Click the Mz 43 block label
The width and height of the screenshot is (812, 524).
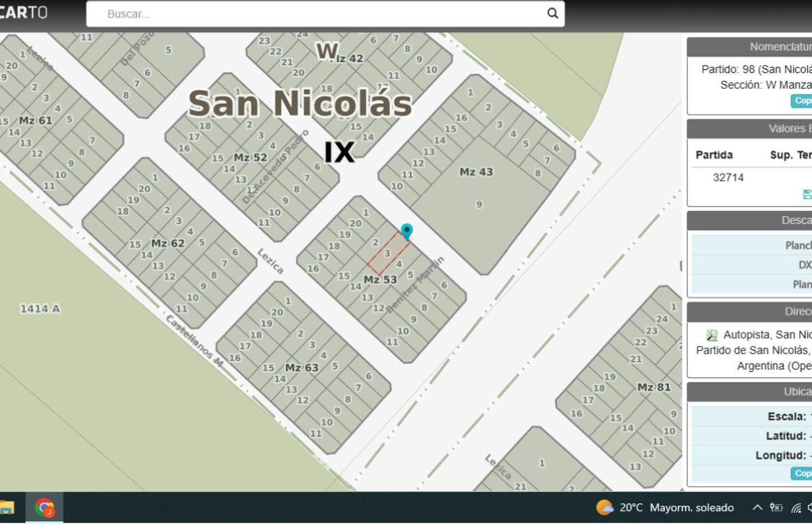pyautogui.click(x=476, y=172)
